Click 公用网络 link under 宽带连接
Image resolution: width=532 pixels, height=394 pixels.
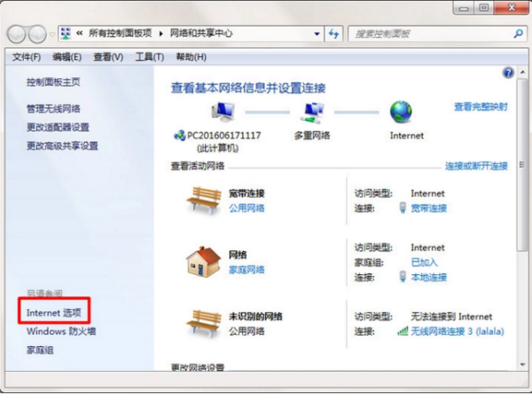[x=246, y=208]
